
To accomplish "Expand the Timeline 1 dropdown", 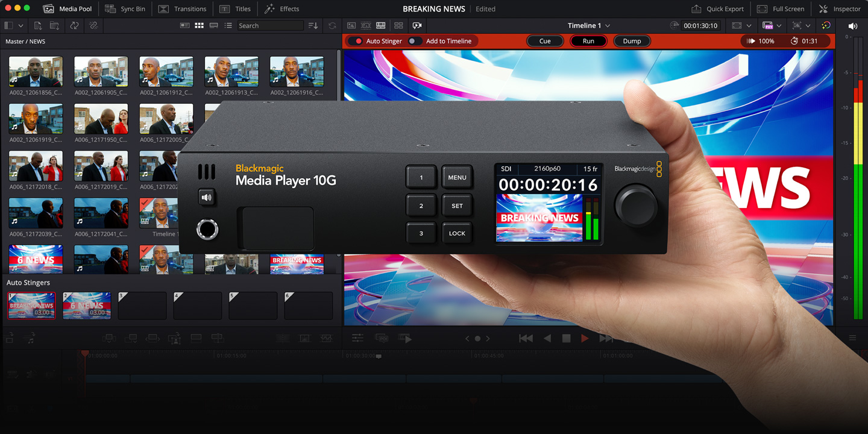I will (607, 26).
